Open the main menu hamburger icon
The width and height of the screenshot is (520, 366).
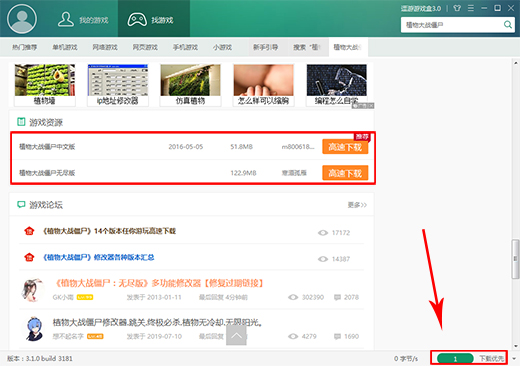[471, 8]
